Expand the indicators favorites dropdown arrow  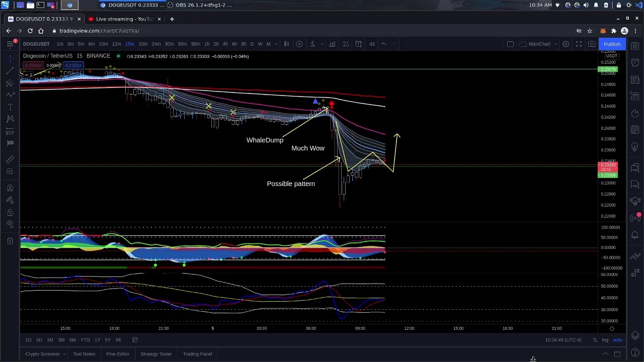pos(321,44)
